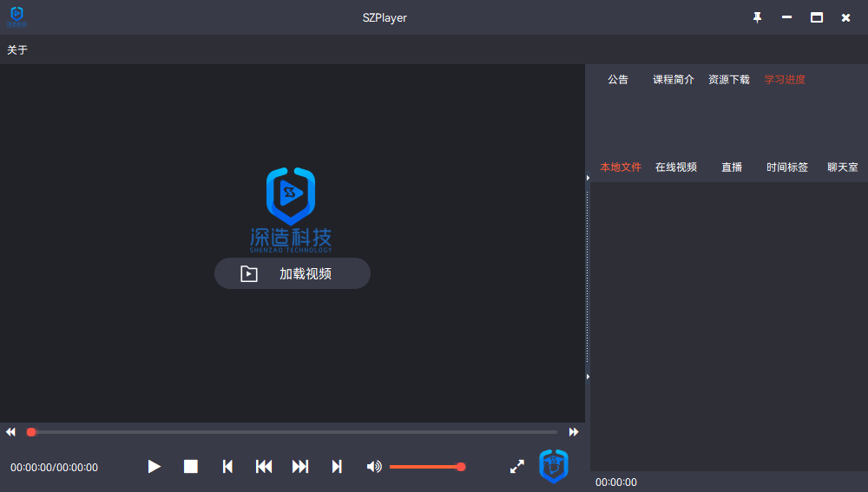Switch to the 公告 tab
The image size is (868, 492).
click(618, 79)
